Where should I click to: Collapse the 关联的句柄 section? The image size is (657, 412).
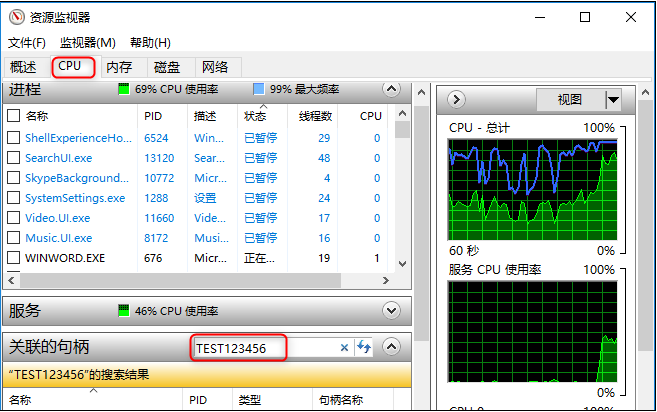click(391, 347)
